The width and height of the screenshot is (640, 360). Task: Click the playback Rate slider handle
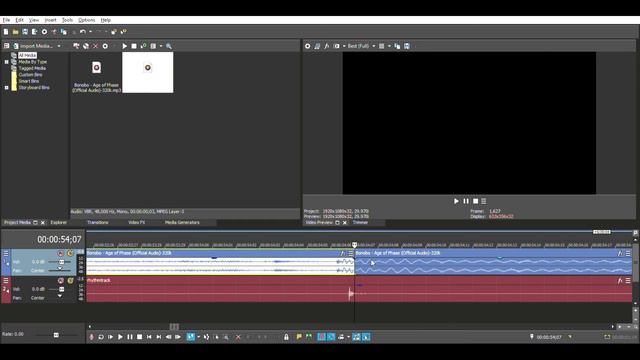[x=56, y=335]
